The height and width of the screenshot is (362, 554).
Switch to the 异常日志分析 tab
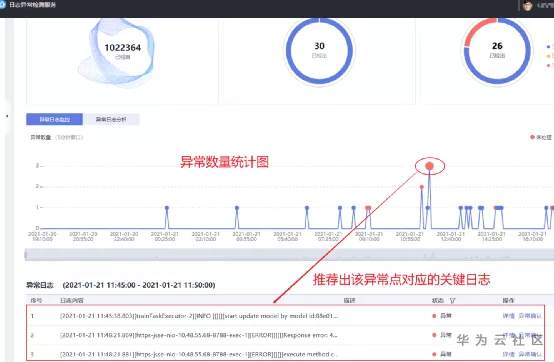[111, 119]
